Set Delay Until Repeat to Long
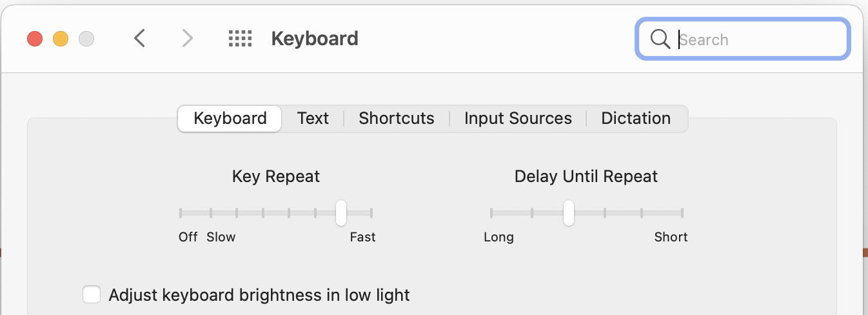This screenshot has height=315, width=868. [491, 213]
